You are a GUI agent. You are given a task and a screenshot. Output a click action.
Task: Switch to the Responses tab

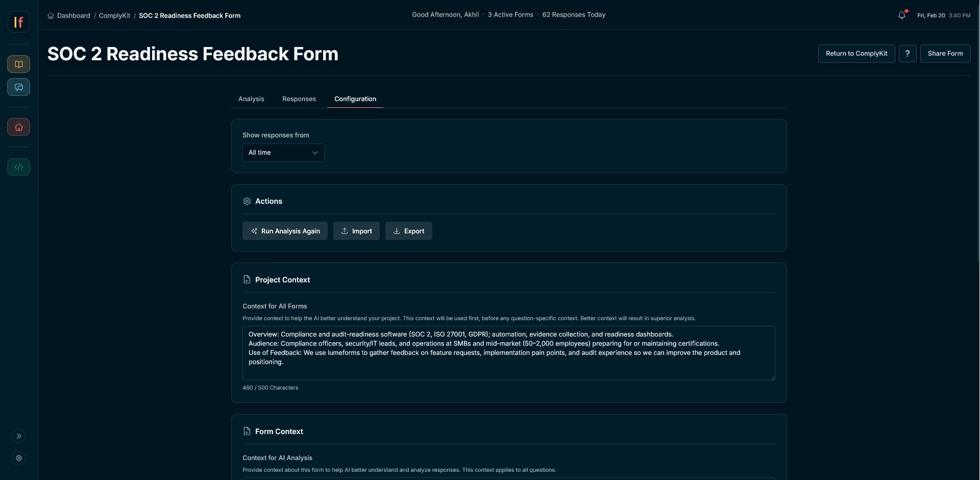[299, 99]
